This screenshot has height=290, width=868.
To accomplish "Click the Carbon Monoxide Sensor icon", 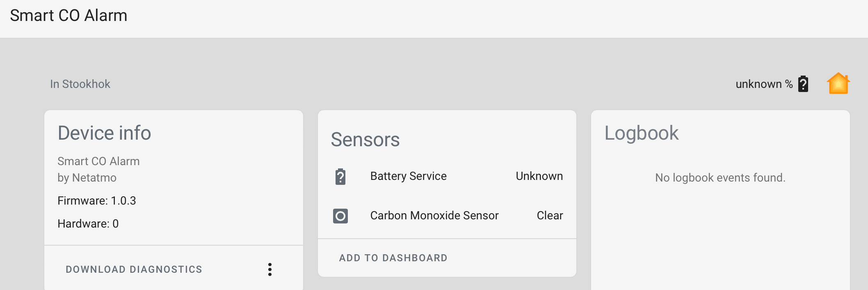I will click(340, 216).
